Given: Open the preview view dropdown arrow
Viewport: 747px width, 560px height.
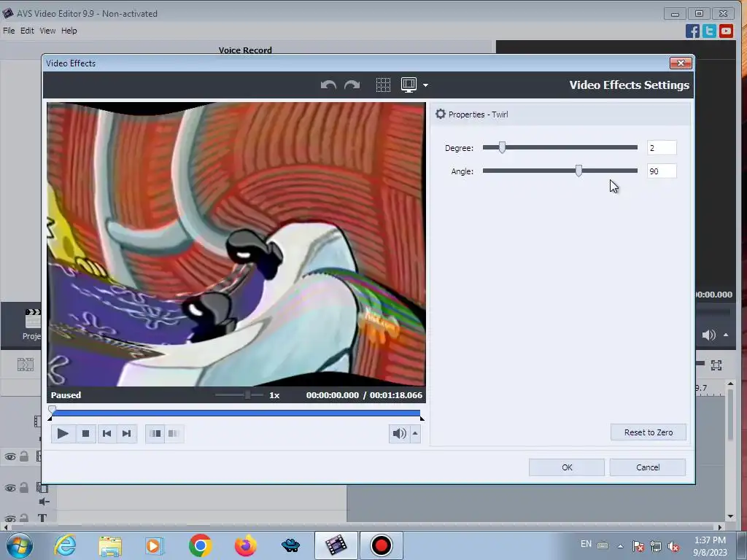Looking at the screenshot, I should (425, 85).
